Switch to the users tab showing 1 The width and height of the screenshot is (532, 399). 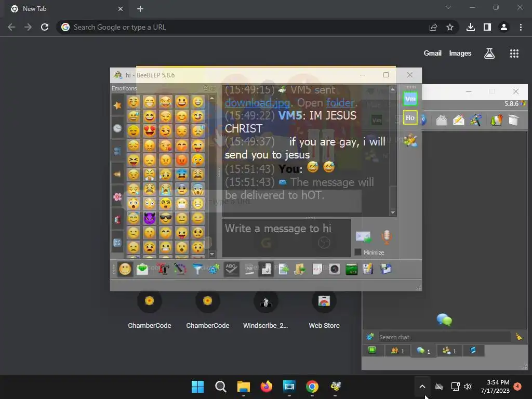[x=397, y=351]
